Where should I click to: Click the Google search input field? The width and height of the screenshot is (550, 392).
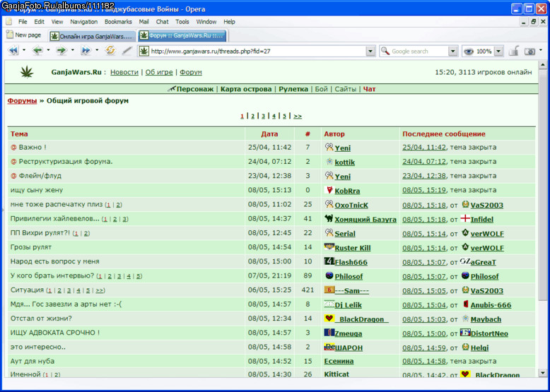(x=419, y=51)
